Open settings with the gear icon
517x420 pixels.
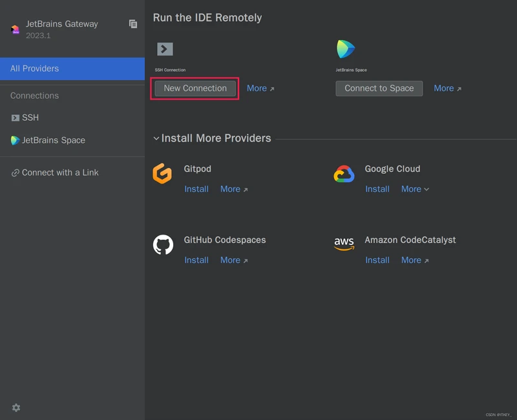16,408
